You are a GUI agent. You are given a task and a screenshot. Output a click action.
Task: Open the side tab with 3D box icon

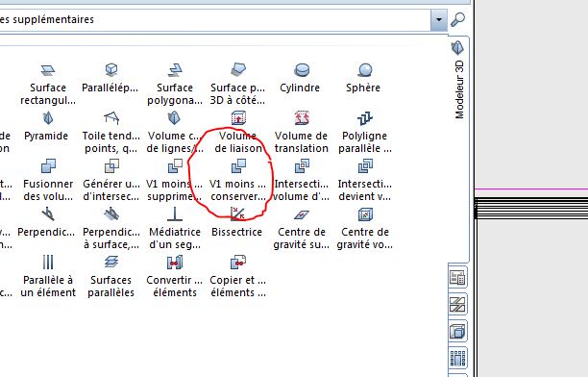457,332
